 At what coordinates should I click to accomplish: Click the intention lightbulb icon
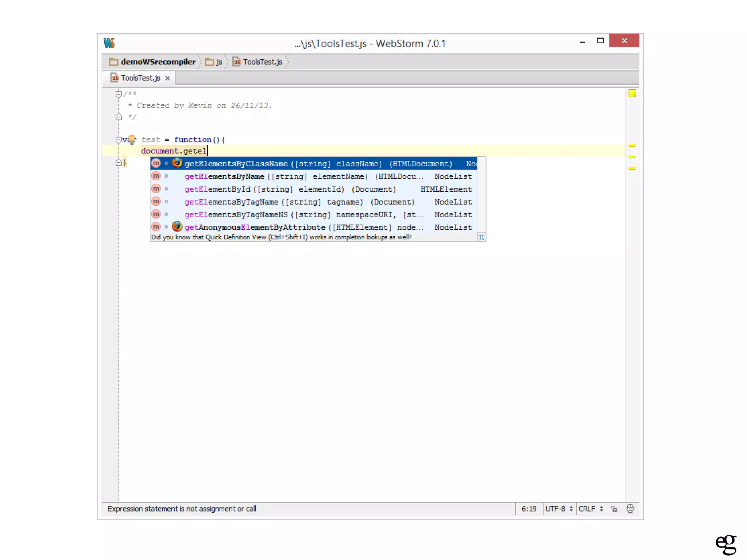[132, 139]
